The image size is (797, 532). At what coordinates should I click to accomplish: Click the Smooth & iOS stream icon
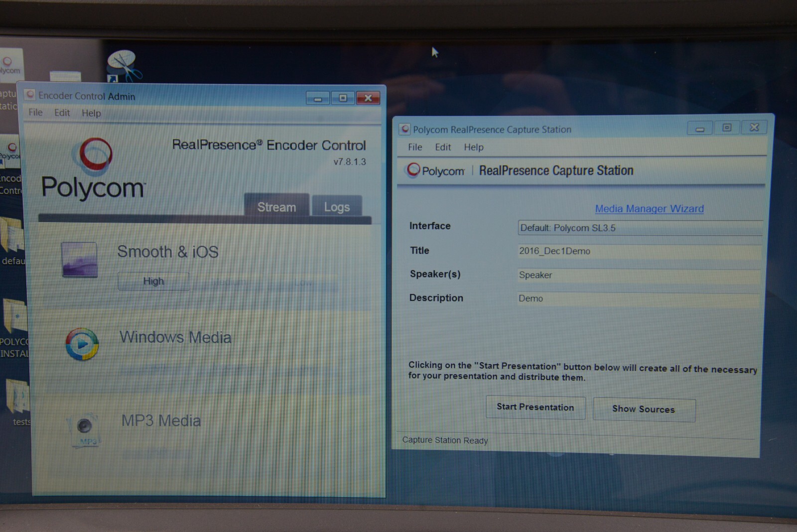[79, 260]
